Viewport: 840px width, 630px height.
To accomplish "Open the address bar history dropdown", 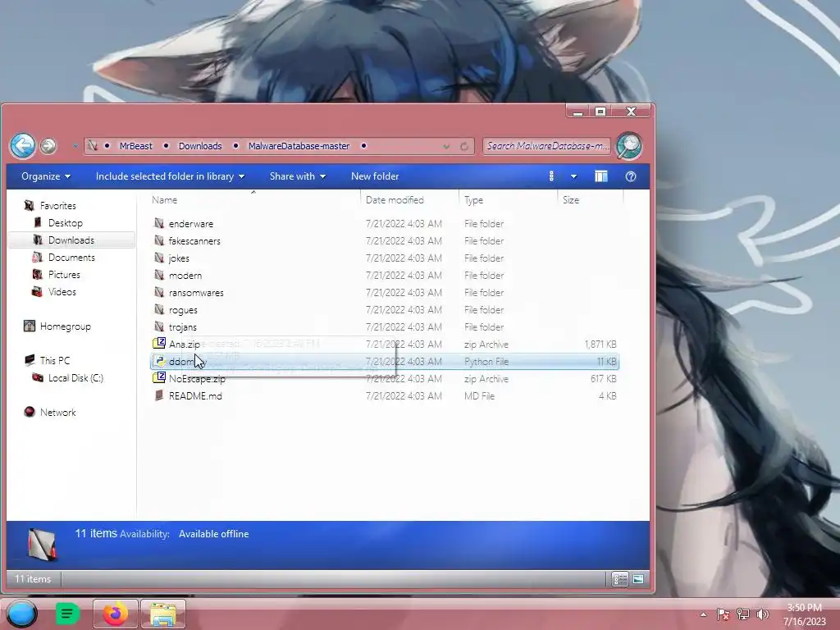I will click(x=445, y=146).
